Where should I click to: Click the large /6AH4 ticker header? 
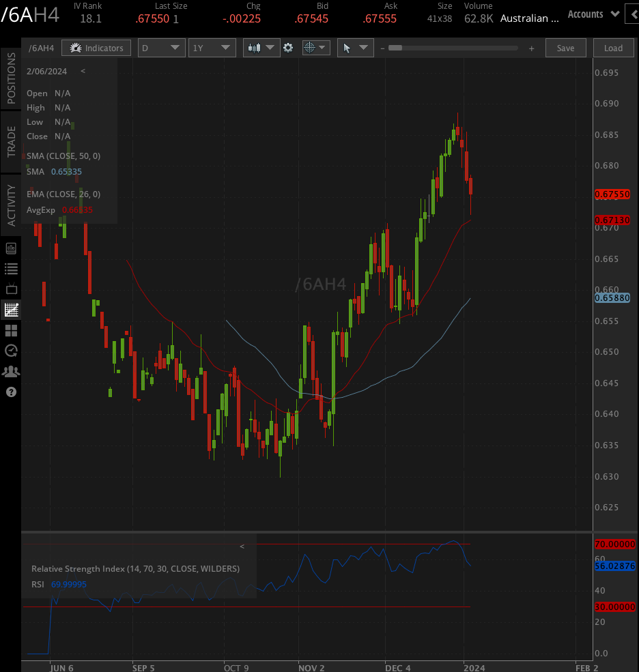click(30, 15)
